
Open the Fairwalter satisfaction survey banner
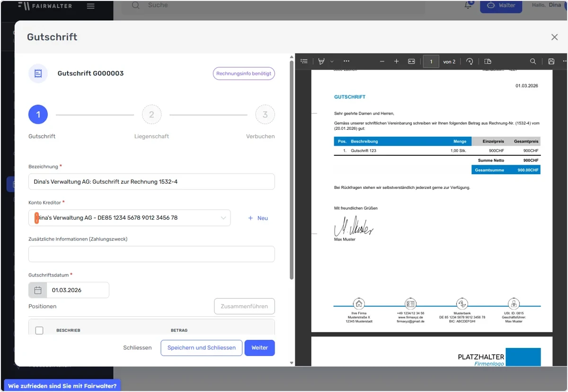tap(62, 386)
